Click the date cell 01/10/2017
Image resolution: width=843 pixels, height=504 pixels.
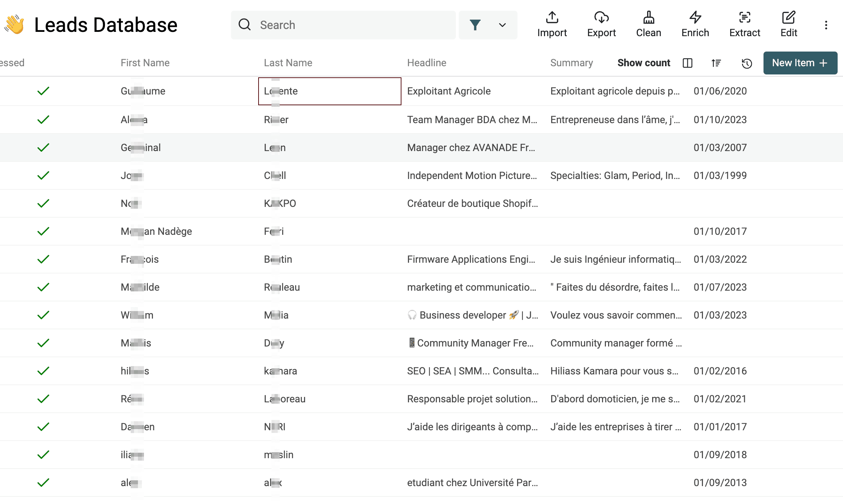click(720, 231)
